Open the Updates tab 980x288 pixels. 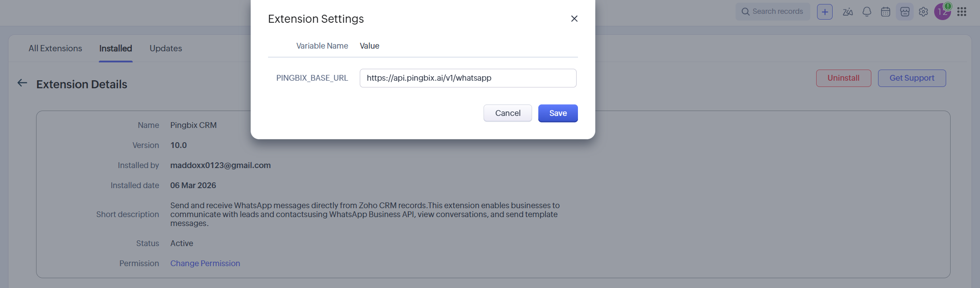(166, 48)
